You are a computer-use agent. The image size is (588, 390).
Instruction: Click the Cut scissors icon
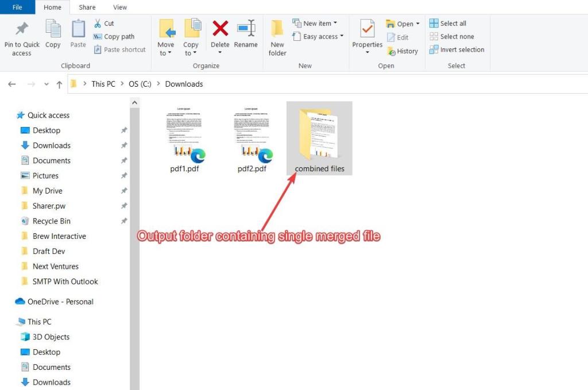tap(98, 23)
